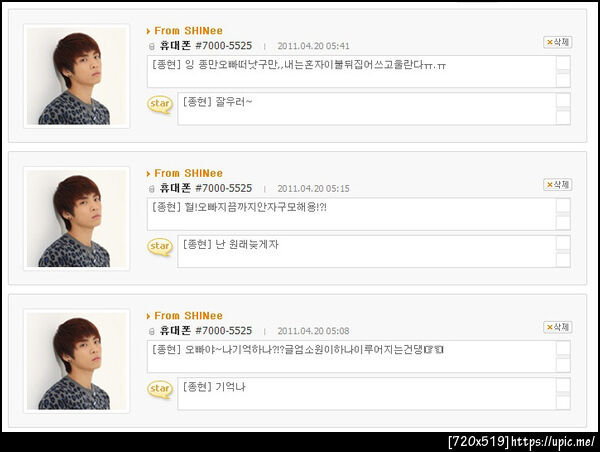The image size is (600, 452).
Task: Delete the 05:15 message with 삭제 button
Action: pyautogui.click(x=558, y=185)
